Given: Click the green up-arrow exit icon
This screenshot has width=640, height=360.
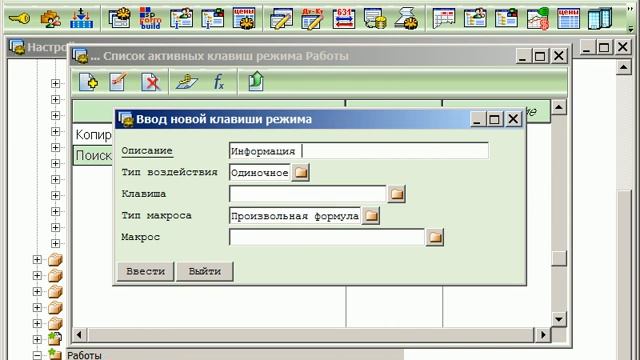Looking at the screenshot, I should [256, 81].
